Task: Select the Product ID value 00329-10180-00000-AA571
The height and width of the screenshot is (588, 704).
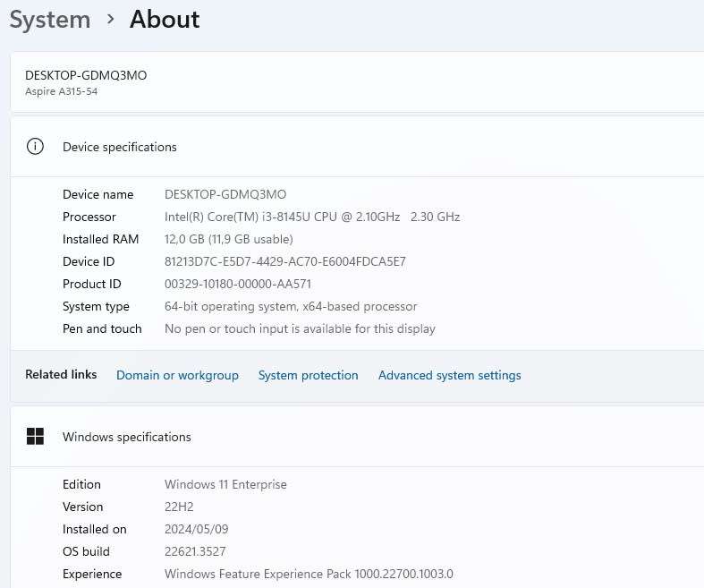Action: [238, 285]
